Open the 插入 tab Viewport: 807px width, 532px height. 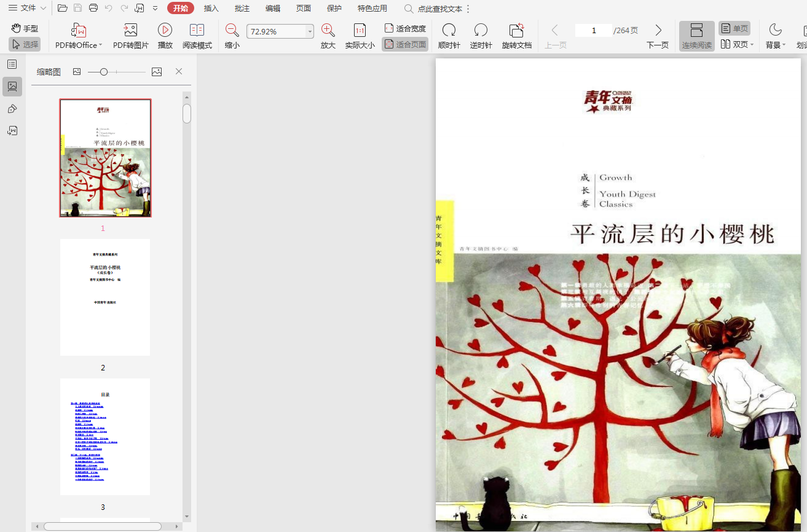pyautogui.click(x=211, y=9)
